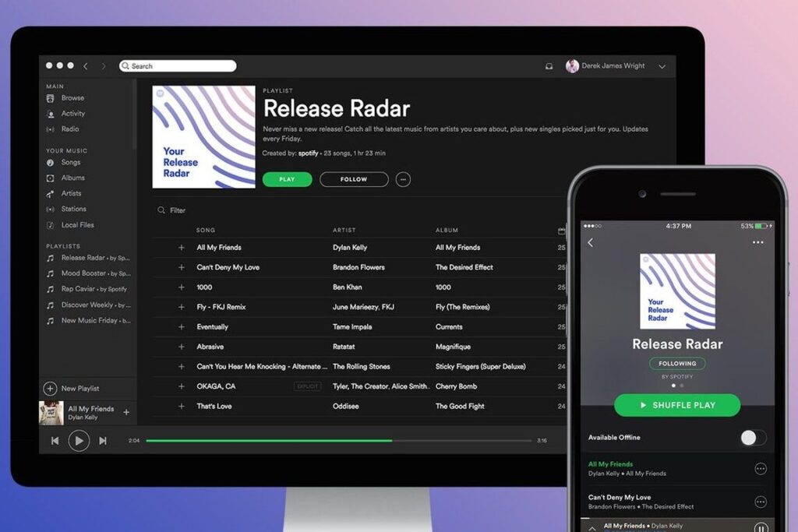Image resolution: width=798 pixels, height=532 pixels.
Task: Pause playback in the phone mini player
Action: tap(761, 528)
